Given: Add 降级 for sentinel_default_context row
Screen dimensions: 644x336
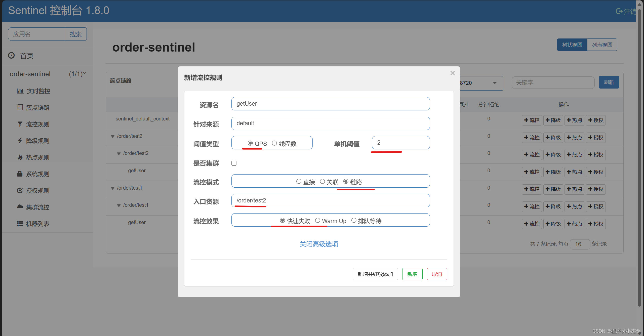Looking at the screenshot, I should tap(553, 120).
